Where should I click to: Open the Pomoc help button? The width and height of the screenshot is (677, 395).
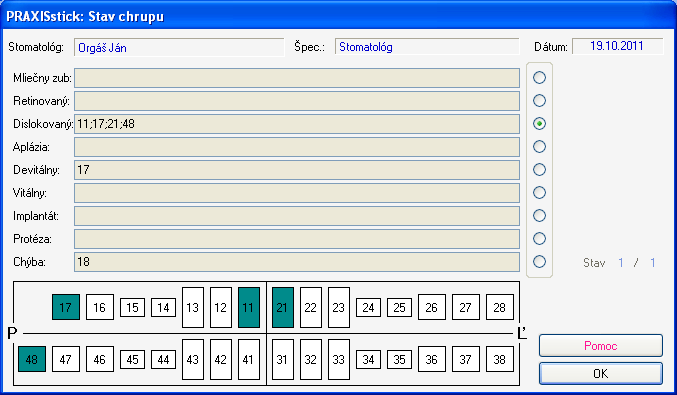pyautogui.click(x=601, y=346)
